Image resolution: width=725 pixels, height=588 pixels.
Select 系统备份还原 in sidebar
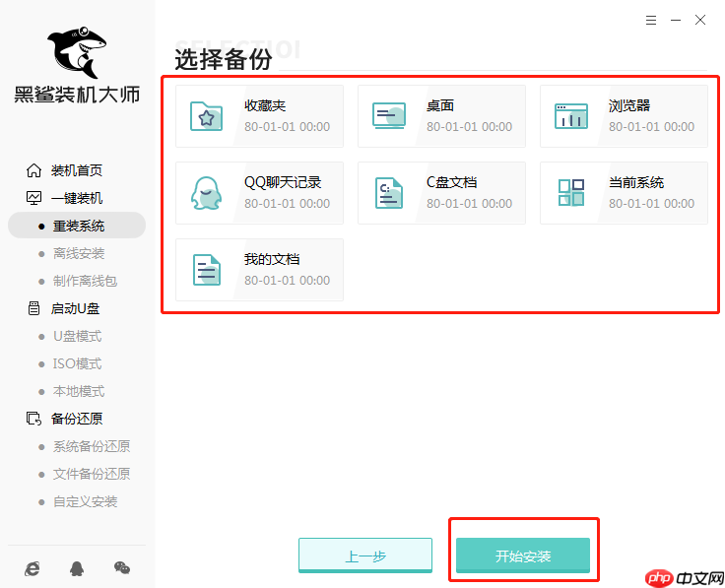click(92, 446)
